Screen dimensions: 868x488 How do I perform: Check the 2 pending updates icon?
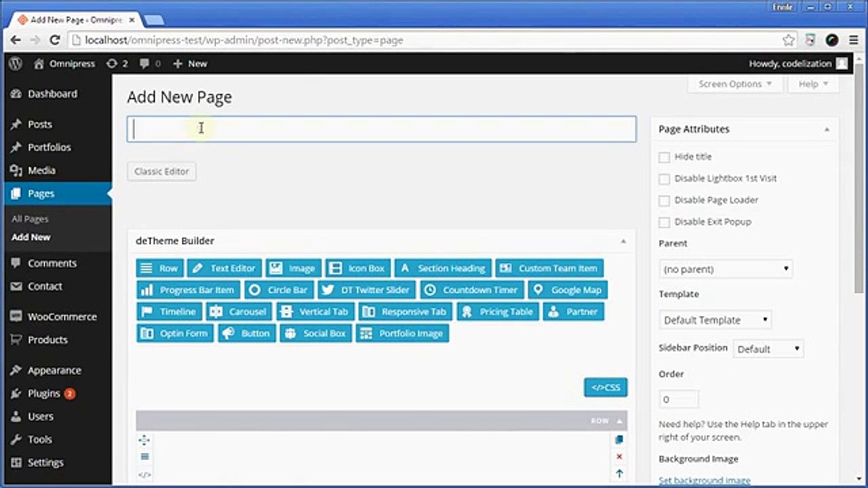tap(117, 64)
